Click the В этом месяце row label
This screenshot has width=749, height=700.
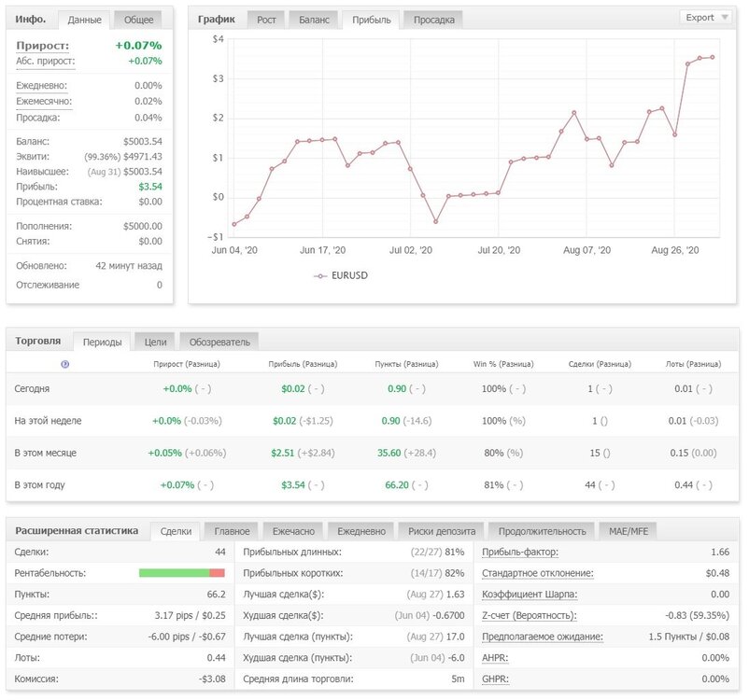(x=46, y=453)
